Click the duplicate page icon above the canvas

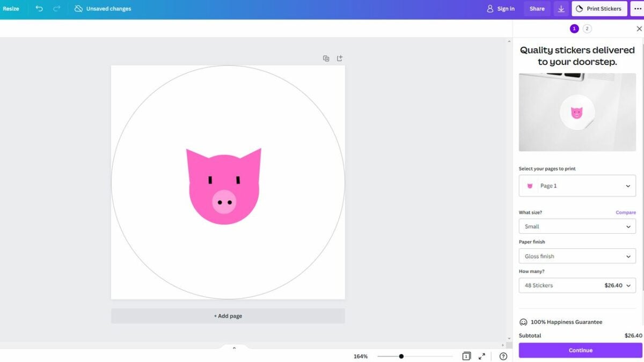pos(326,58)
